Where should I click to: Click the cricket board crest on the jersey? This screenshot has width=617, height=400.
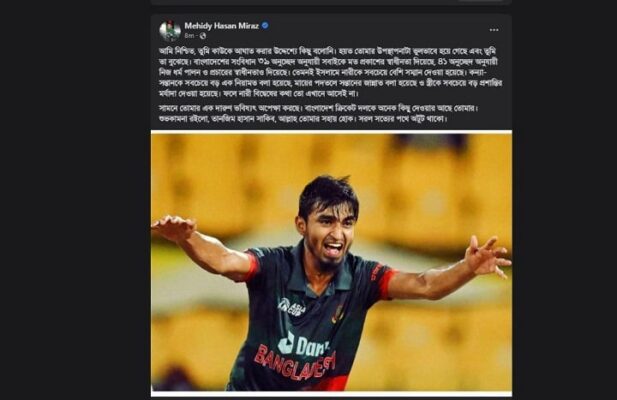pyautogui.click(x=338, y=314)
